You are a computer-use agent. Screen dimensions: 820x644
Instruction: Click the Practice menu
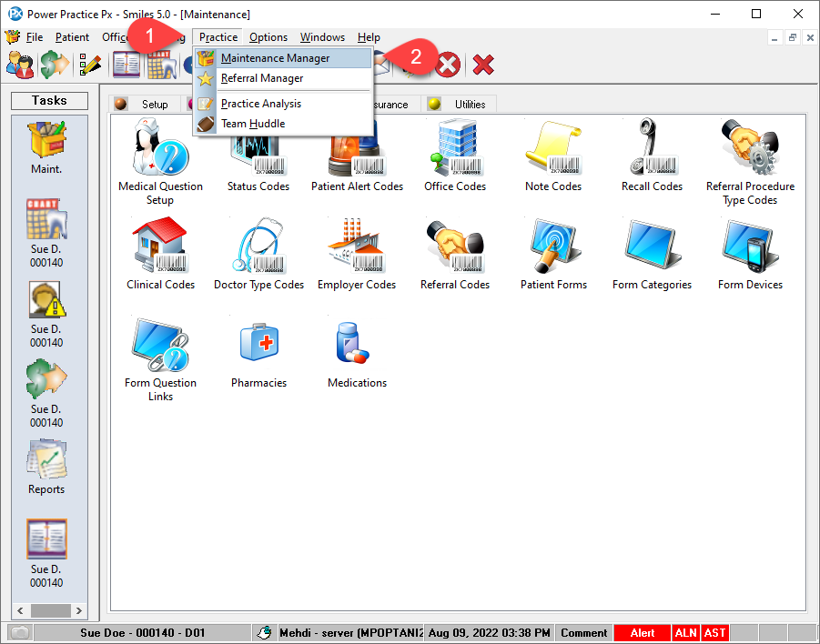(218, 37)
